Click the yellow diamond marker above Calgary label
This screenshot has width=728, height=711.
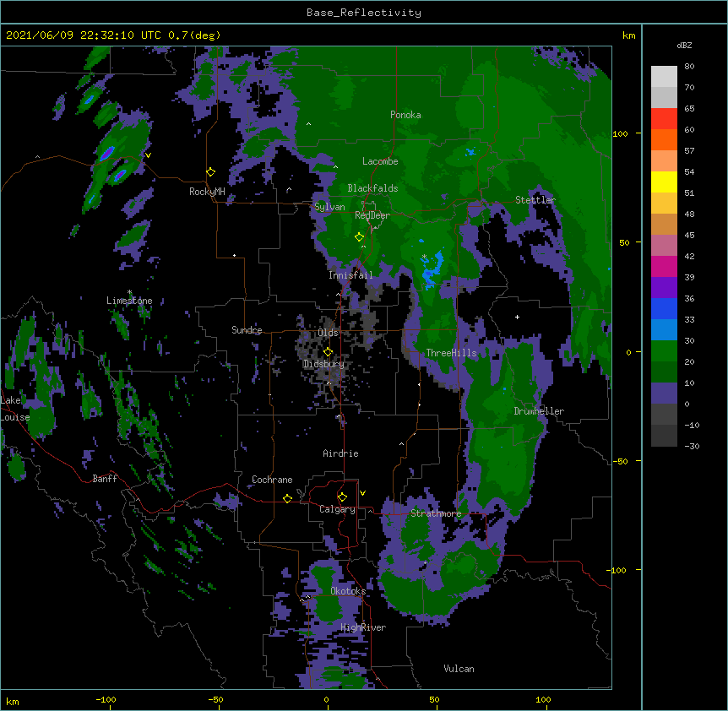342,497
